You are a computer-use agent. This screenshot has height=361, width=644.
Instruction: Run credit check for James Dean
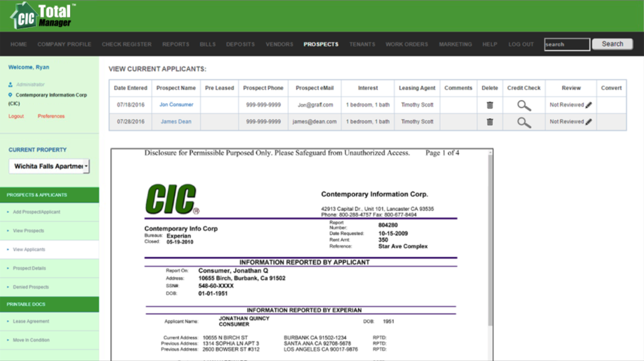click(524, 122)
